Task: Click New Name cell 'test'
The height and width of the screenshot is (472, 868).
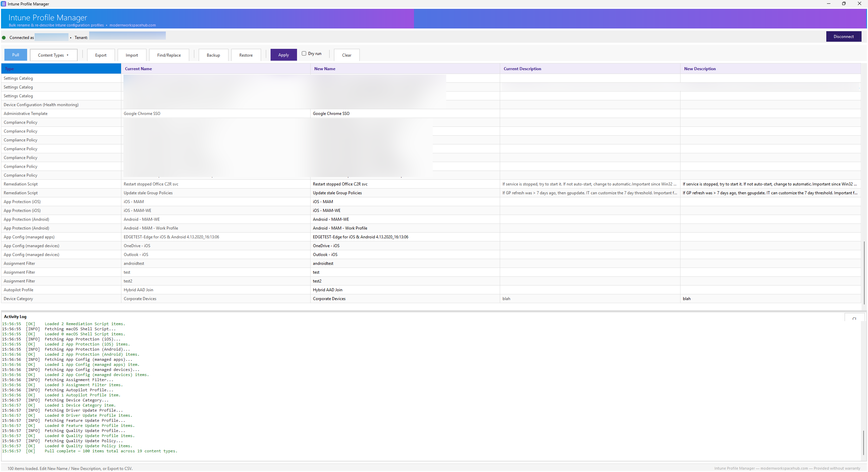Action: [x=405, y=272]
